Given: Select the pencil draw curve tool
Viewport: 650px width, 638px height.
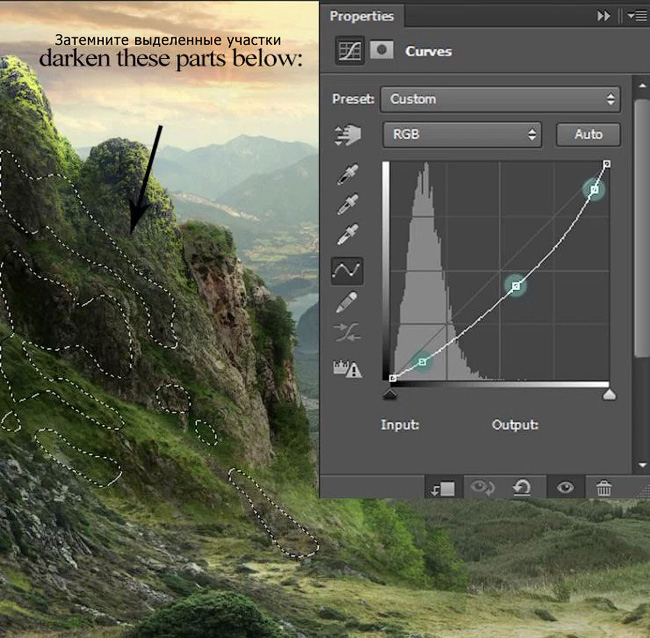Looking at the screenshot, I should pos(347,302).
